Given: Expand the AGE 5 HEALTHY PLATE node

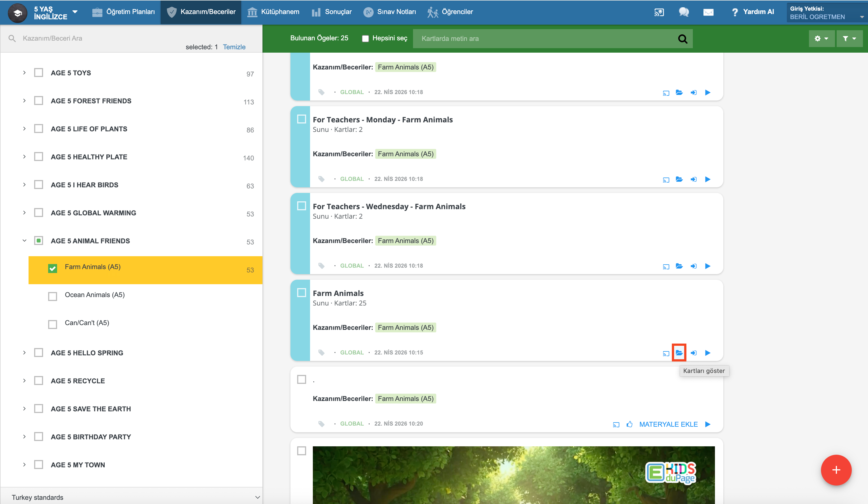Looking at the screenshot, I should point(24,157).
